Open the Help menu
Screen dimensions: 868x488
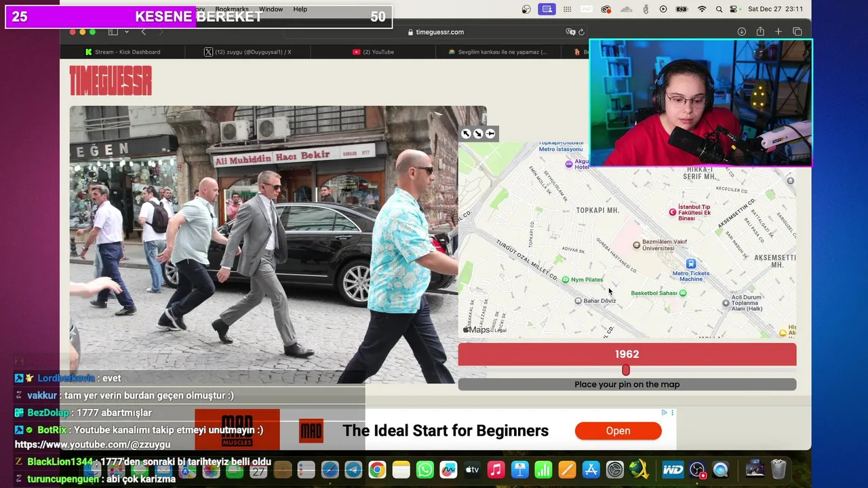tap(300, 9)
